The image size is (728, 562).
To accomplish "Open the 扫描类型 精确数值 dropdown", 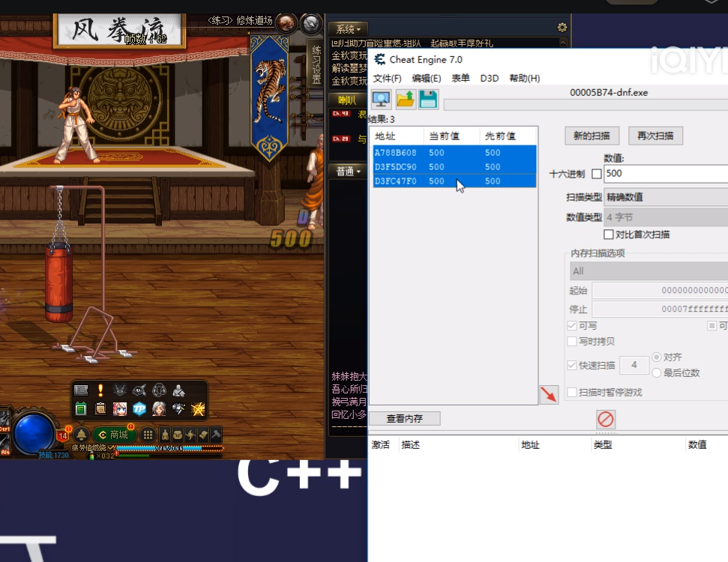I will click(x=666, y=197).
